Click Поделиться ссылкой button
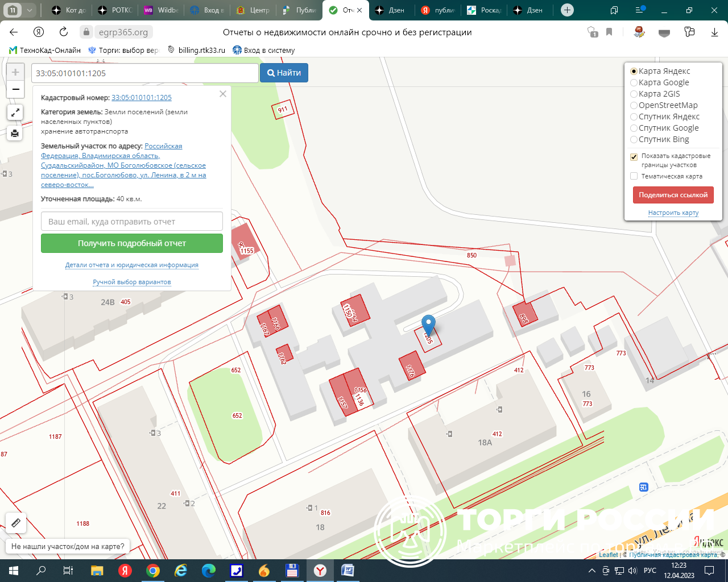 pos(673,194)
